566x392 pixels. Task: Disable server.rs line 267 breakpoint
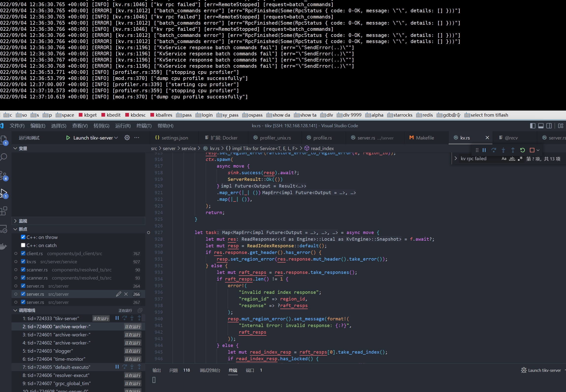(23, 302)
